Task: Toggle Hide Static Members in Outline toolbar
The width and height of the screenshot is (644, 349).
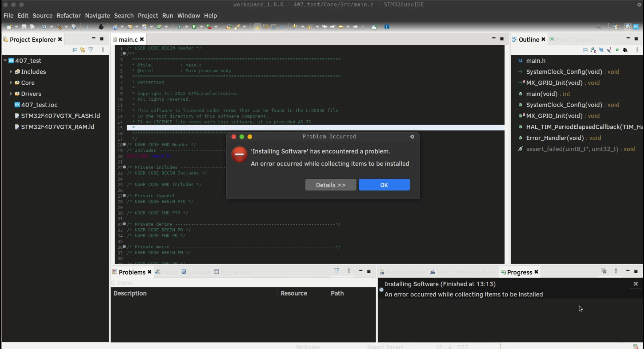Action: coord(609,50)
